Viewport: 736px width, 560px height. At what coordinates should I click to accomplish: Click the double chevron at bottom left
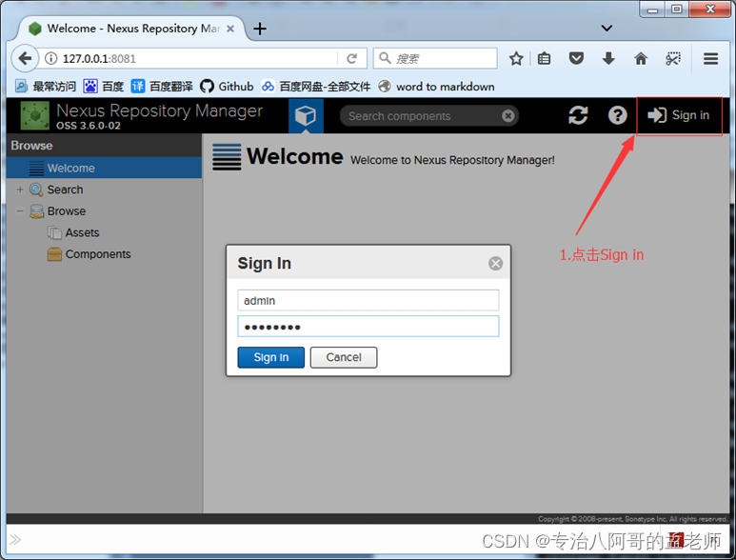(x=15, y=540)
